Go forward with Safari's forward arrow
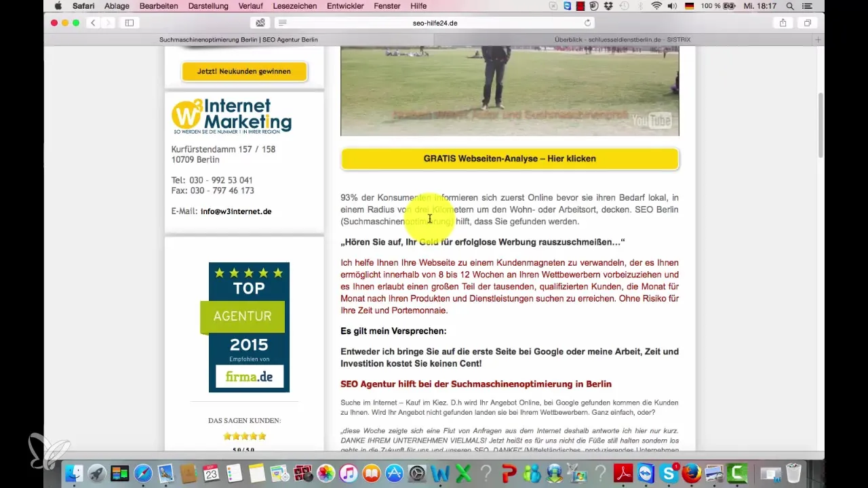This screenshot has height=488, width=868. click(x=107, y=22)
